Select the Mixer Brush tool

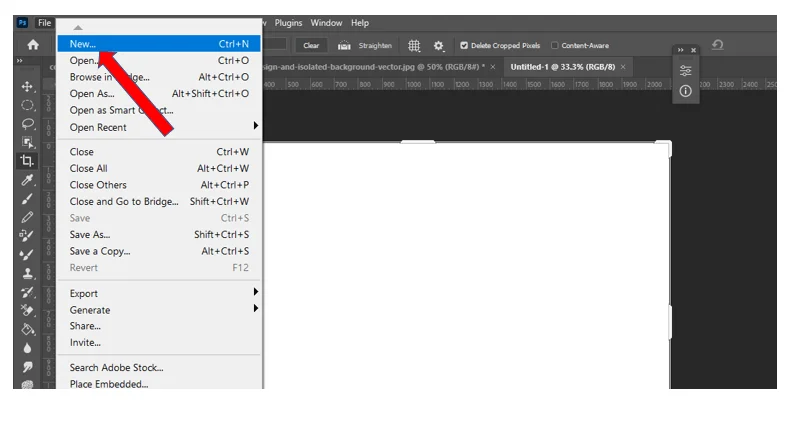pyautogui.click(x=27, y=255)
